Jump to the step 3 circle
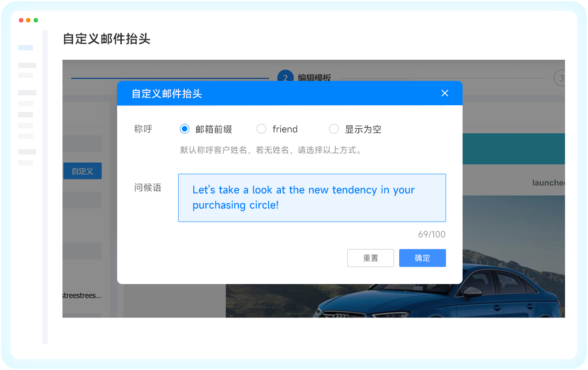 pos(560,78)
